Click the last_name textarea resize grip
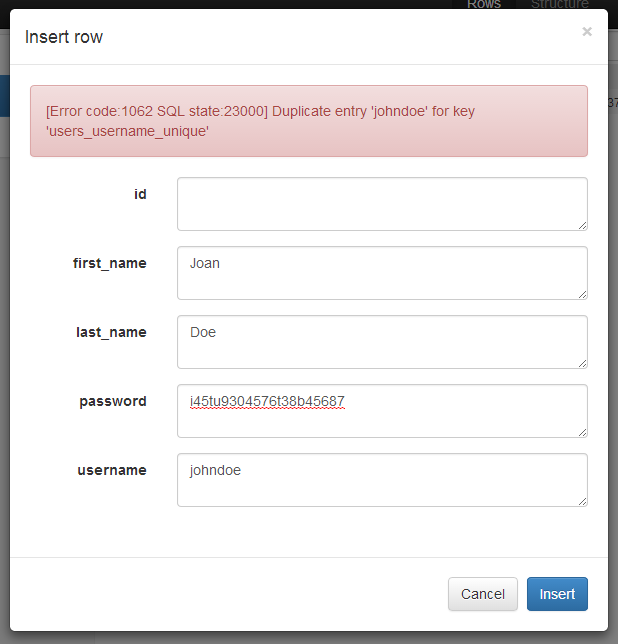The width and height of the screenshot is (618, 644). pos(582,363)
